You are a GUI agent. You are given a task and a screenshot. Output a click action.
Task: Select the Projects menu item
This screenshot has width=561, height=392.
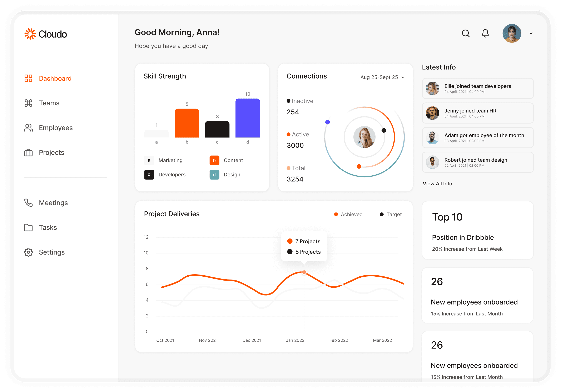pyautogui.click(x=51, y=152)
